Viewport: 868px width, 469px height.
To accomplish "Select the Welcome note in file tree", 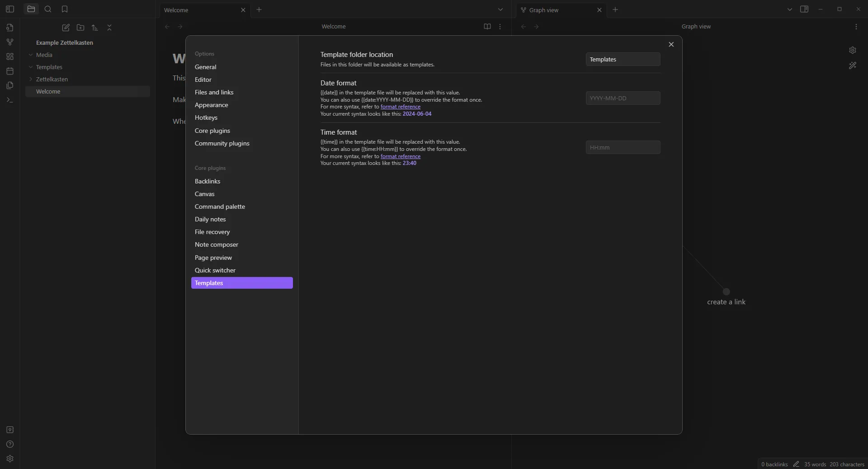I will [x=88, y=91].
